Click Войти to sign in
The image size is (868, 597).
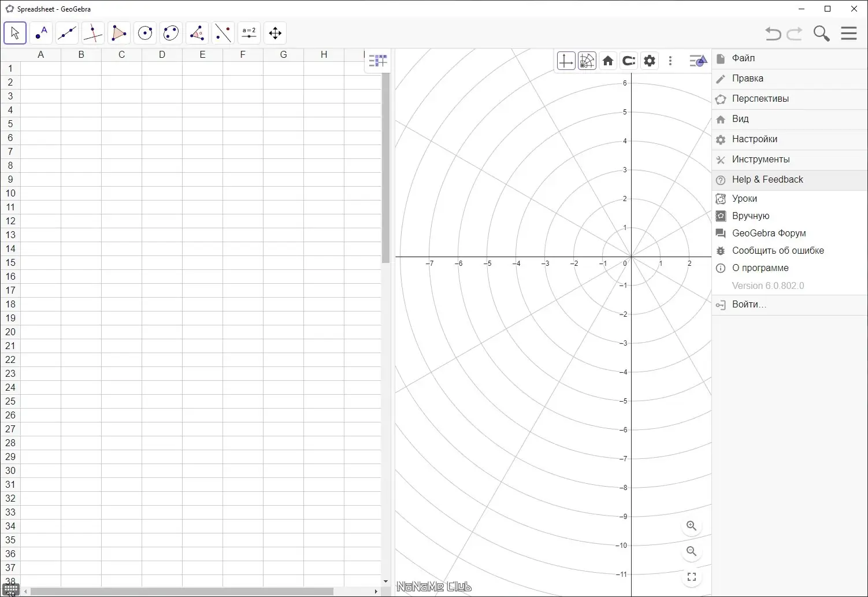[789, 305]
